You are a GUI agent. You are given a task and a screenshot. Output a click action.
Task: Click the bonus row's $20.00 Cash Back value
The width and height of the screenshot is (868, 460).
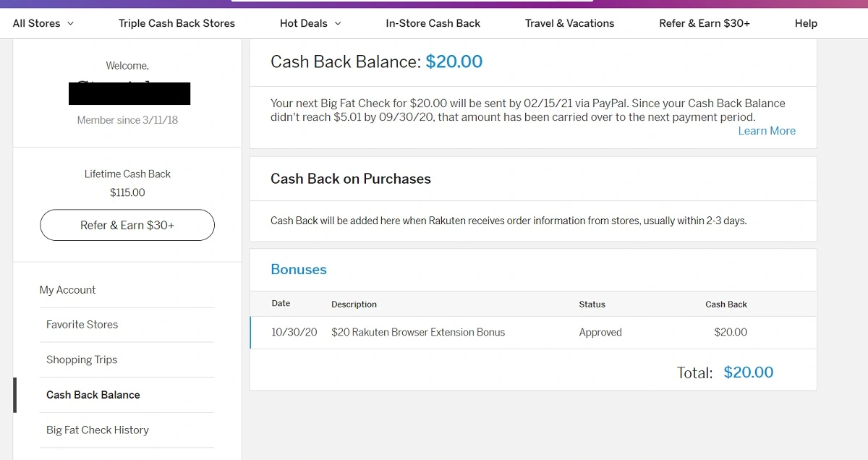(731, 333)
